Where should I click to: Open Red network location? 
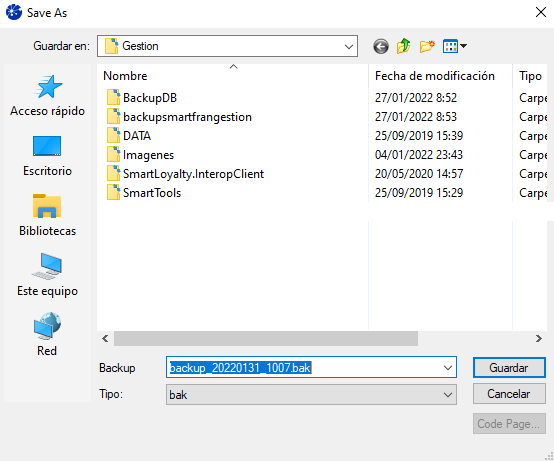click(x=47, y=335)
